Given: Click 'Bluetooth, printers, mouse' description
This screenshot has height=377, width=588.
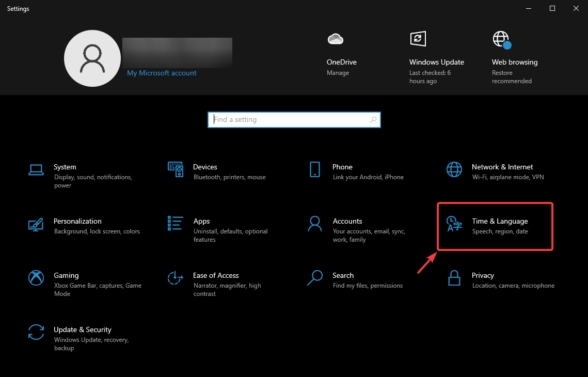Looking at the screenshot, I should click(x=230, y=177).
